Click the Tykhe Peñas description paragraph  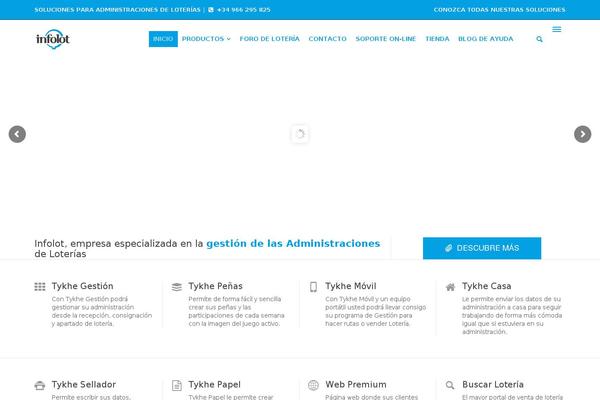coord(236,311)
